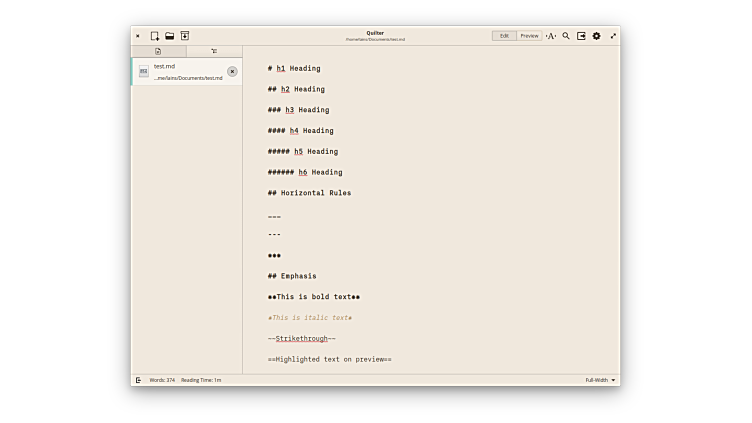752x423 pixels.
Task: Open the Reading Time: 1m menu
Action: 201,380
